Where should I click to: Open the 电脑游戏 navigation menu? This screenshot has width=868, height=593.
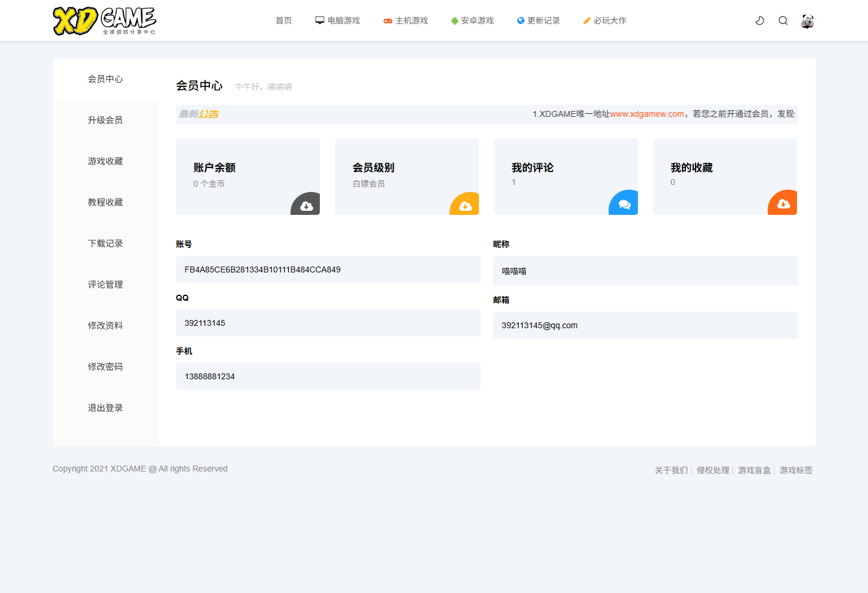[337, 21]
